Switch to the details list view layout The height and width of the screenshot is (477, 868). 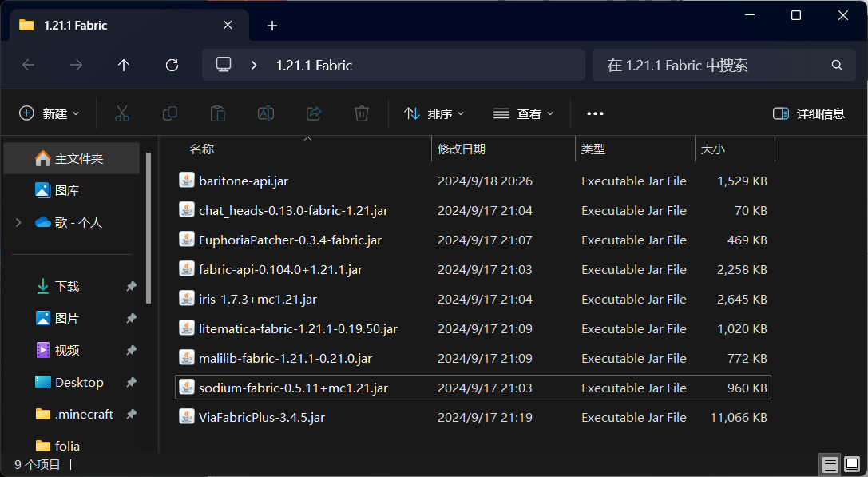(x=830, y=464)
